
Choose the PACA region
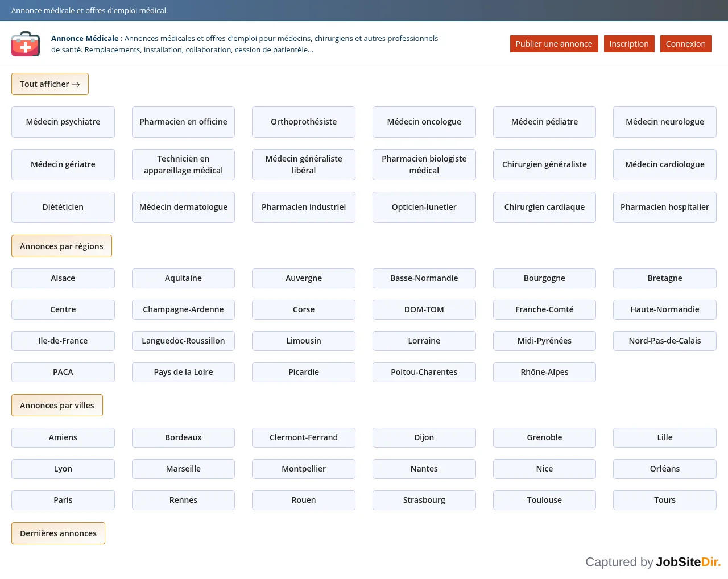click(63, 372)
